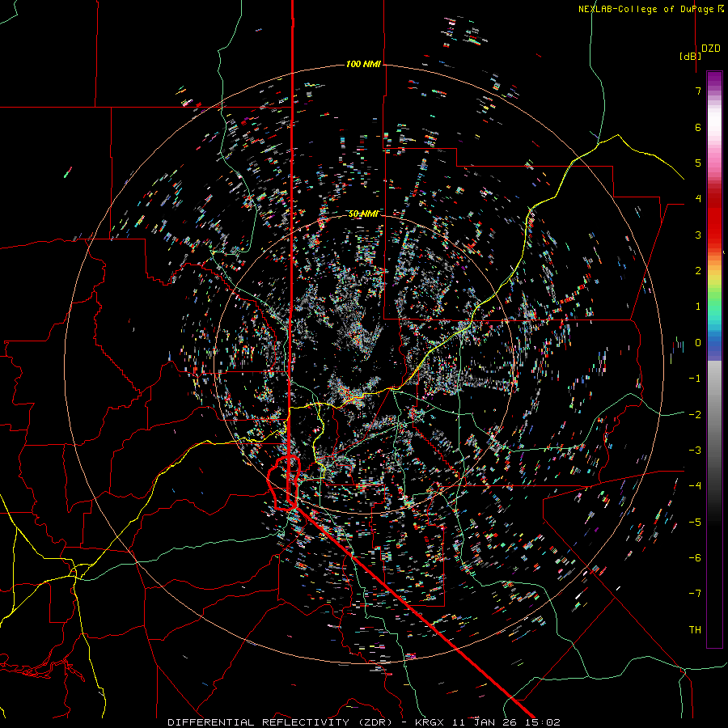Click the scale value -2

pos(695,415)
